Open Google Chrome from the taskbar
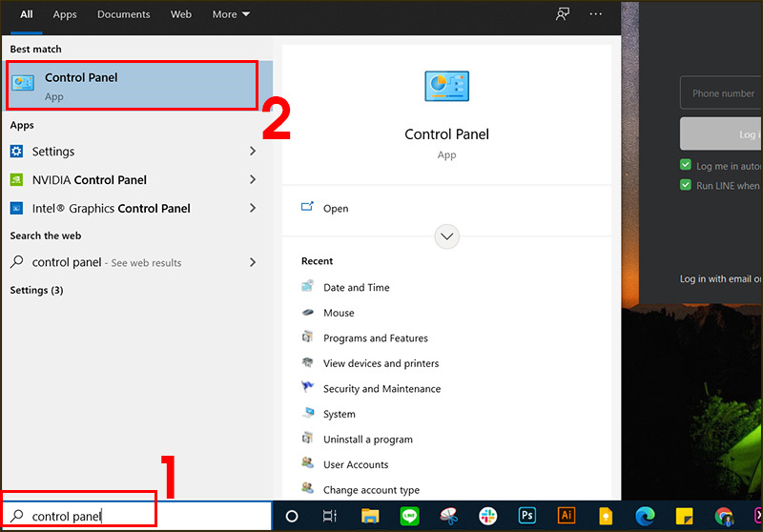This screenshot has height=532, width=763. (x=724, y=517)
